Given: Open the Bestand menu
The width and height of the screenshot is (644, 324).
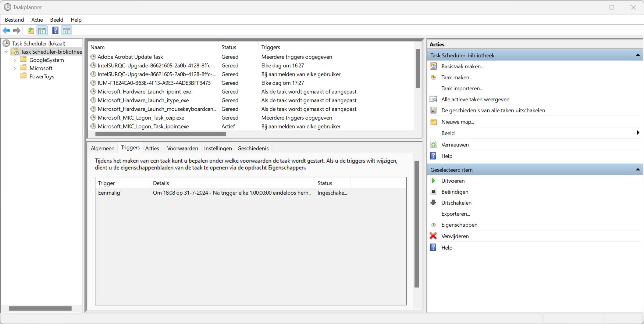Looking at the screenshot, I should pos(14,20).
